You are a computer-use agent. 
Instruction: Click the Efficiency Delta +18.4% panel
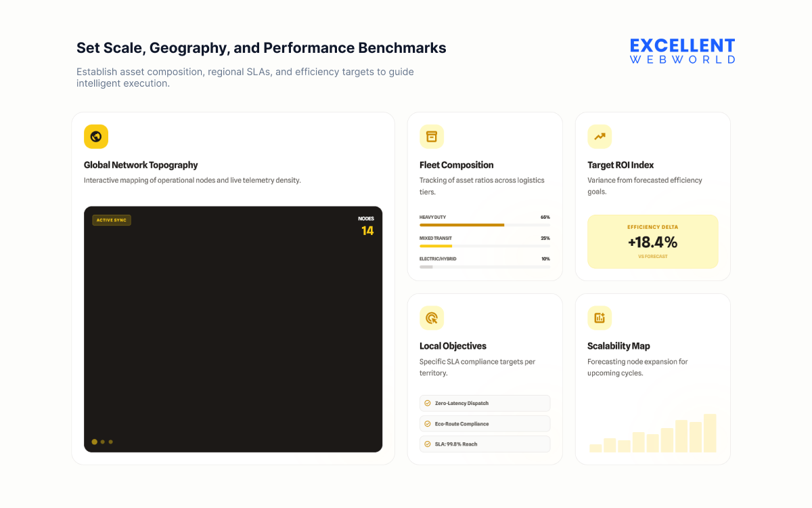point(652,242)
